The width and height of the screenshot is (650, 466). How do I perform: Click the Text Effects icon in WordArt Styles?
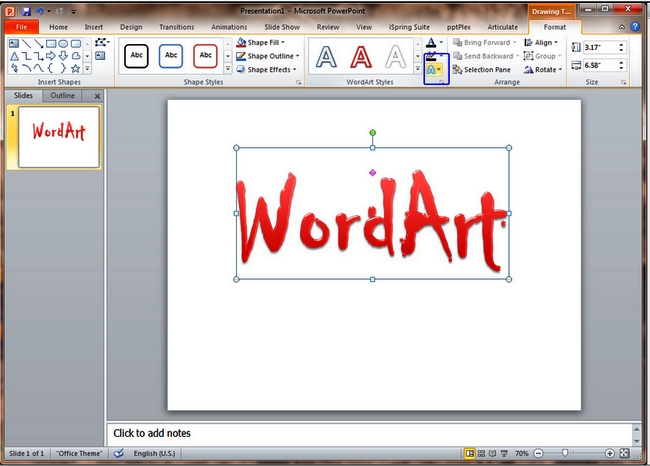[x=433, y=71]
